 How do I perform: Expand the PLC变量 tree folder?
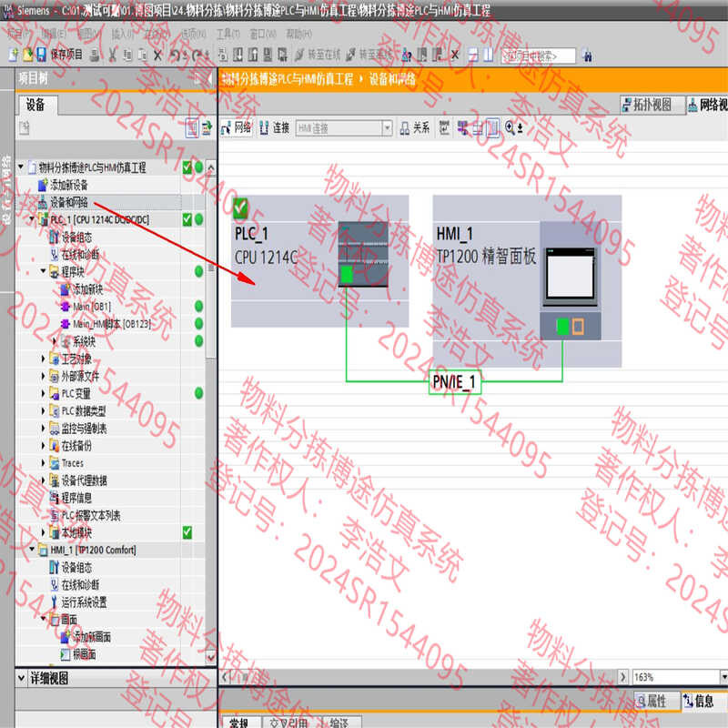(43, 394)
